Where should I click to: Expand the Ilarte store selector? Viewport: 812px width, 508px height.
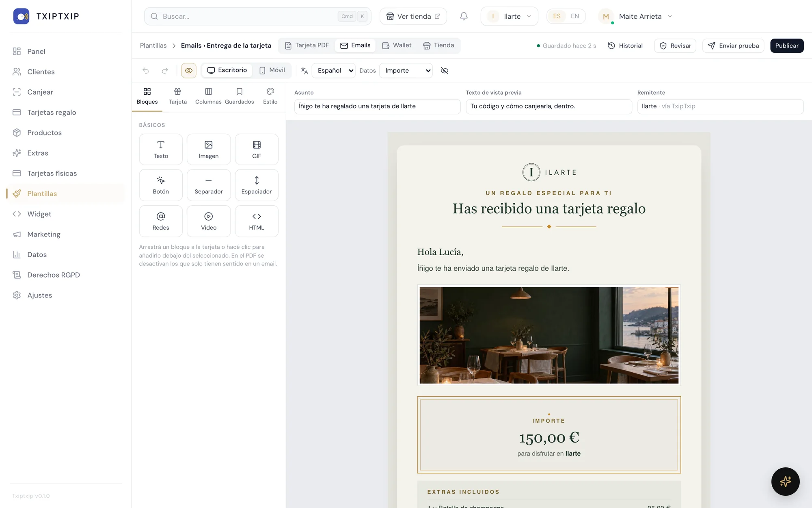(510, 16)
